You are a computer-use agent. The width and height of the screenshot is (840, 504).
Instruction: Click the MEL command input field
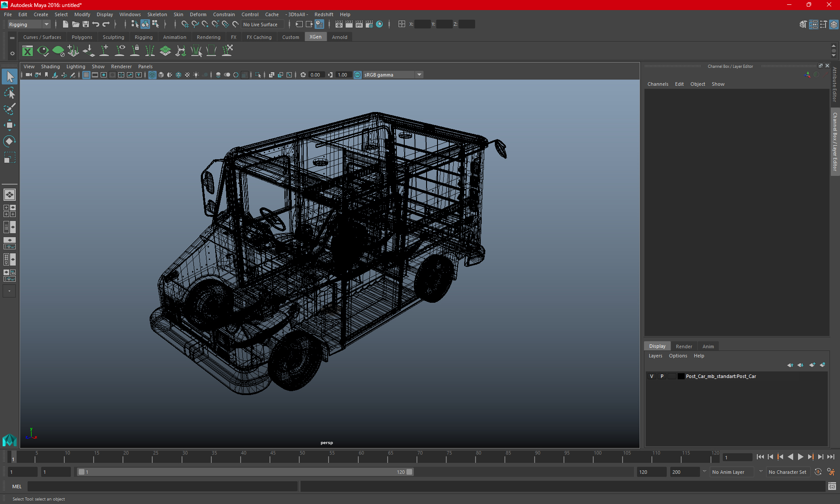coord(163,486)
